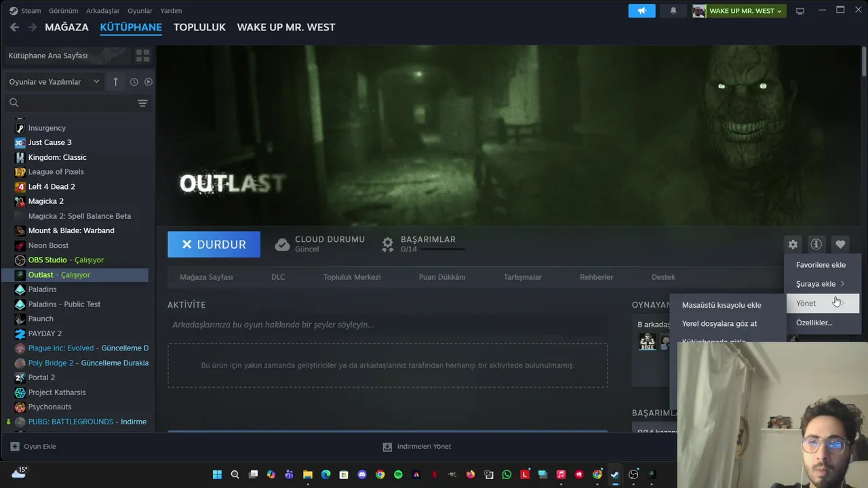Choose Yerel dosyalara göz at
The width and height of the screenshot is (868, 488).
click(x=719, y=324)
